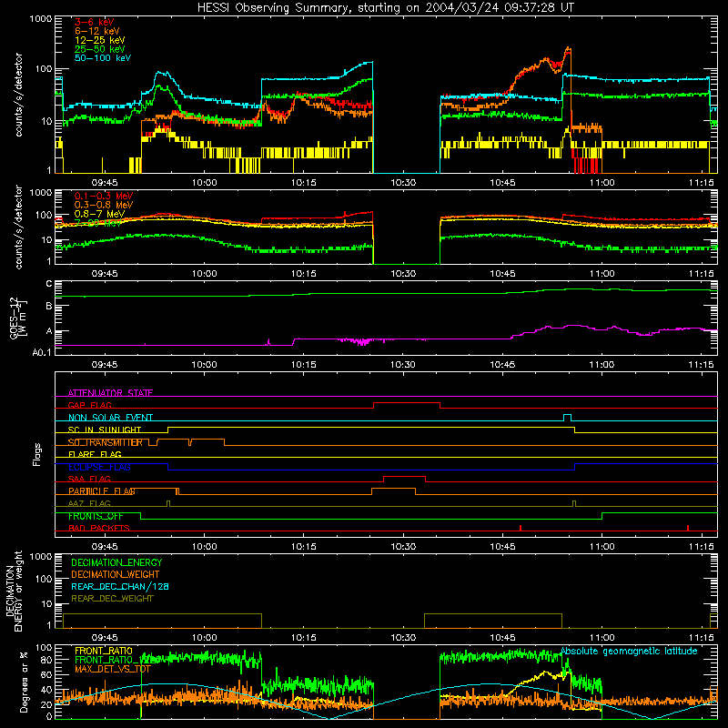
Task: Click the 10:15 tick label under GOES panel
Action: tap(304, 365)
